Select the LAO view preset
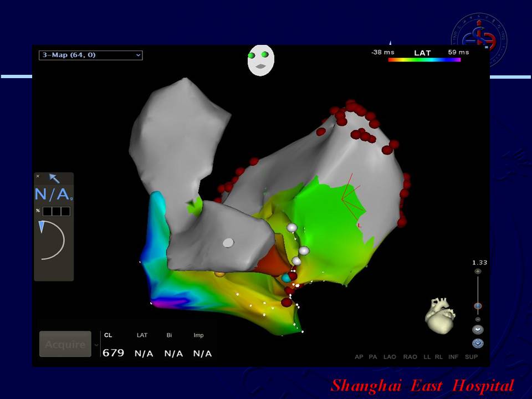532x399 pixels. pyautogui.click(x=390, y=357)
